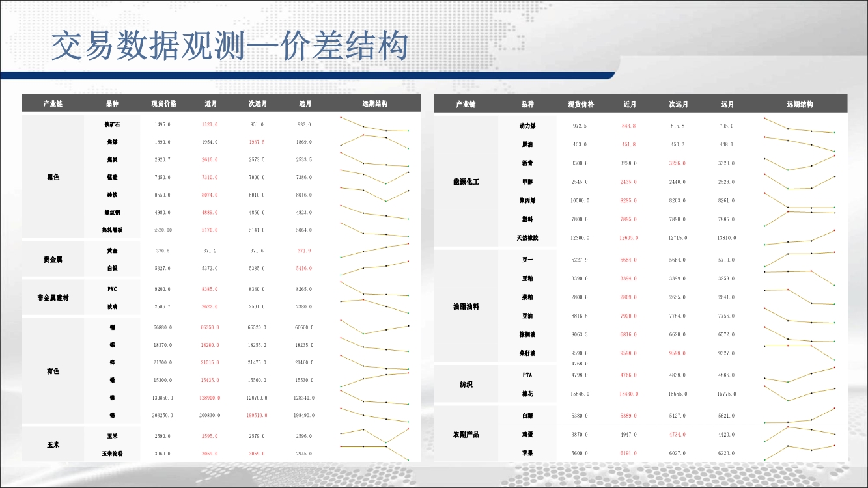Select the spot price 66880.0
This screenshot has width=868, height=488.
[163, 327]
